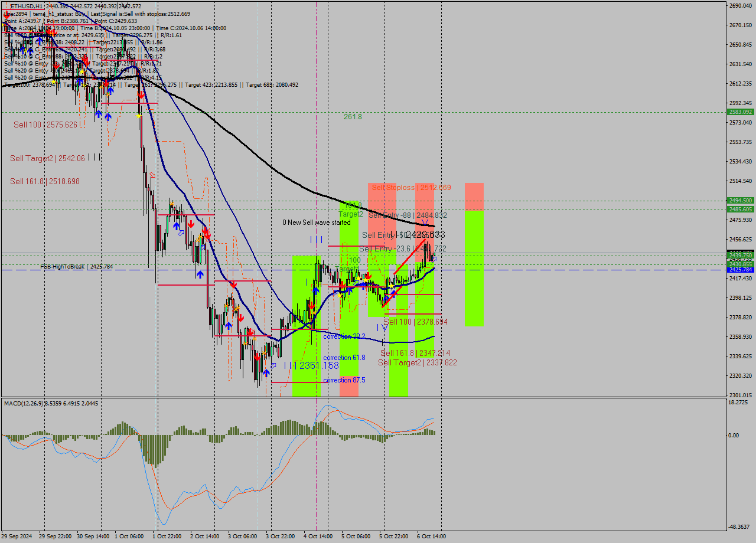
Task: Click the blue up arrow beside the 2351.158 label
Action: coord(266,373)
